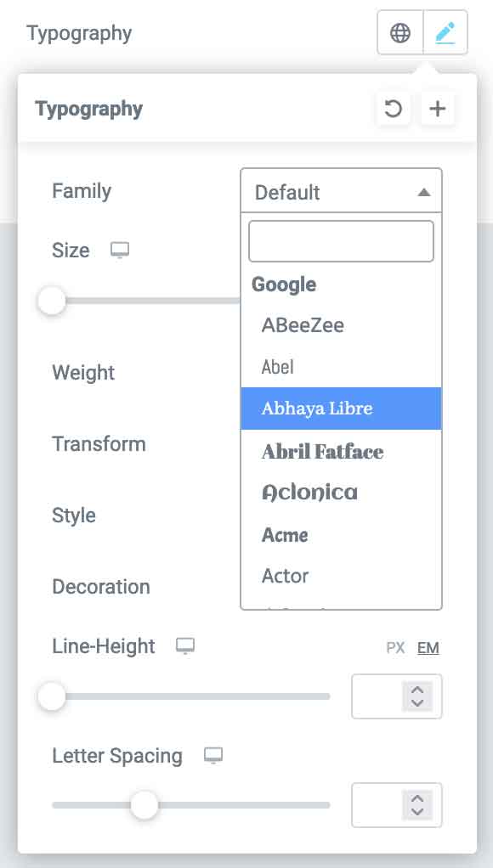Select Abhaya Libre font from list

(341, 409)
